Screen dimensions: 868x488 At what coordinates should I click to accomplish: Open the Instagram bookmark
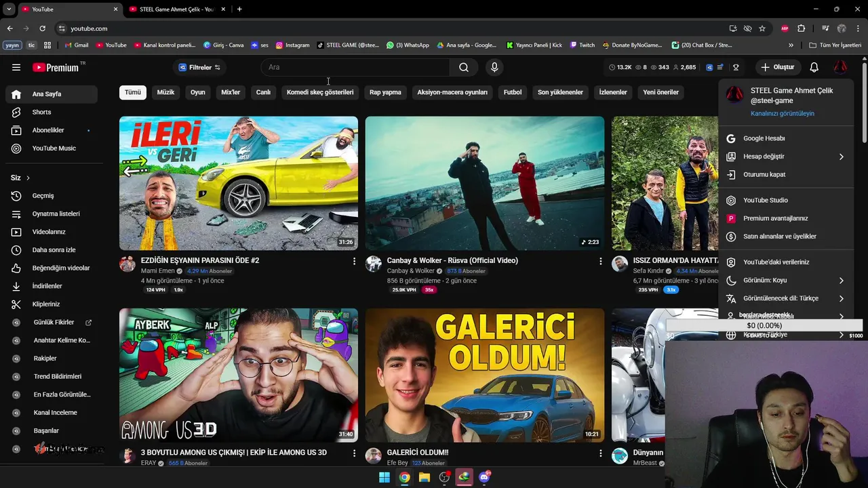point(293,45)
